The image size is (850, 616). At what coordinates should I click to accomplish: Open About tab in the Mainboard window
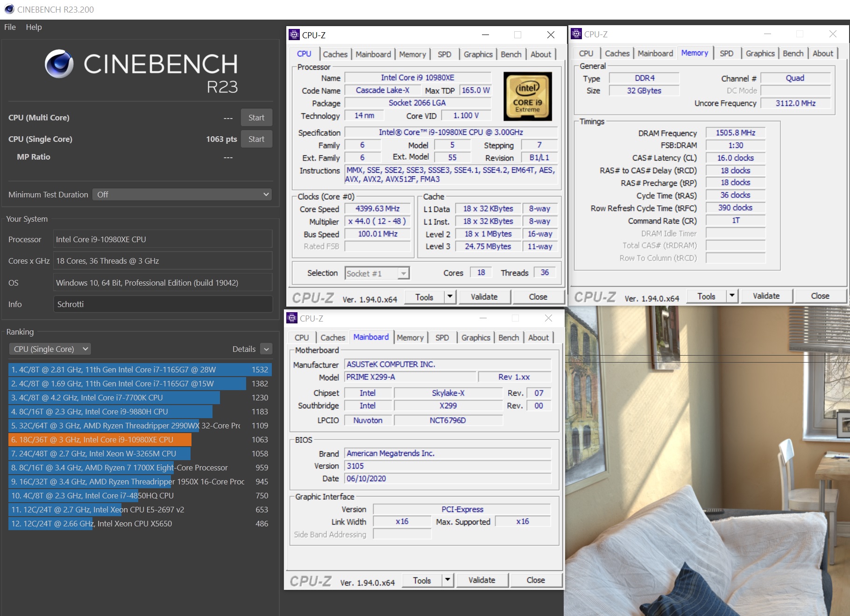pos(538,337)
